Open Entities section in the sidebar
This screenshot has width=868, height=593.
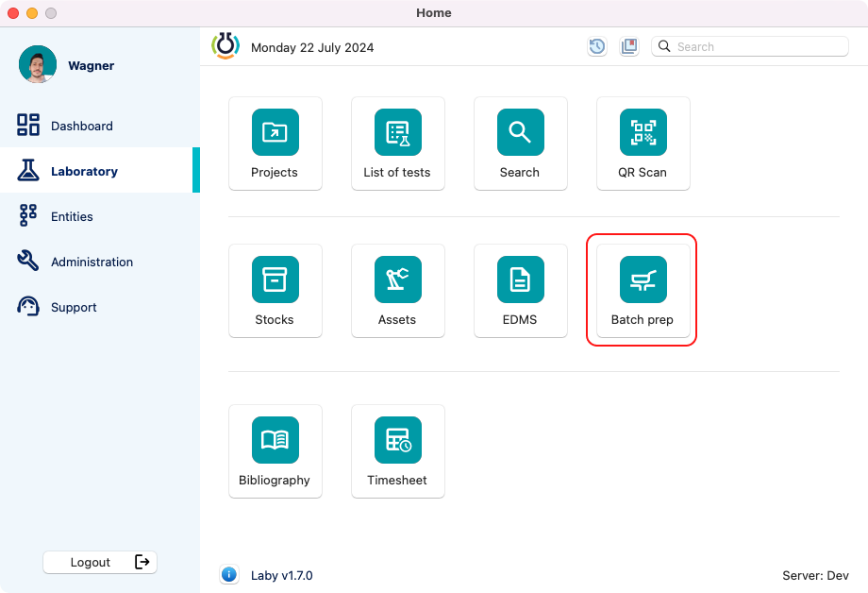[100, 215]
